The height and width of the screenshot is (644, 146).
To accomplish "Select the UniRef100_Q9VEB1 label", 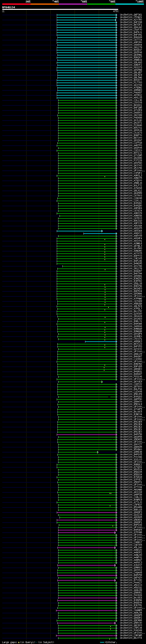I will 131,276.
